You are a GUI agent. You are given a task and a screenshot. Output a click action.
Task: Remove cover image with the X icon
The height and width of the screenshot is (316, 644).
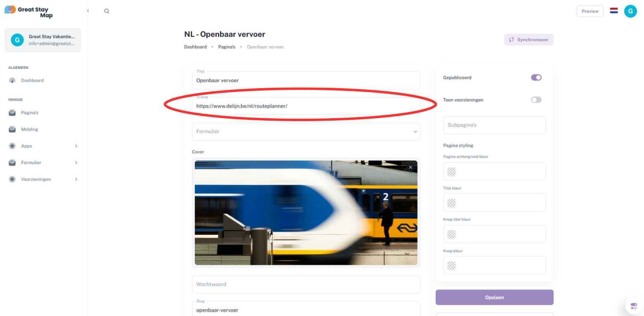pyautogui.click(x=410, y=167)
